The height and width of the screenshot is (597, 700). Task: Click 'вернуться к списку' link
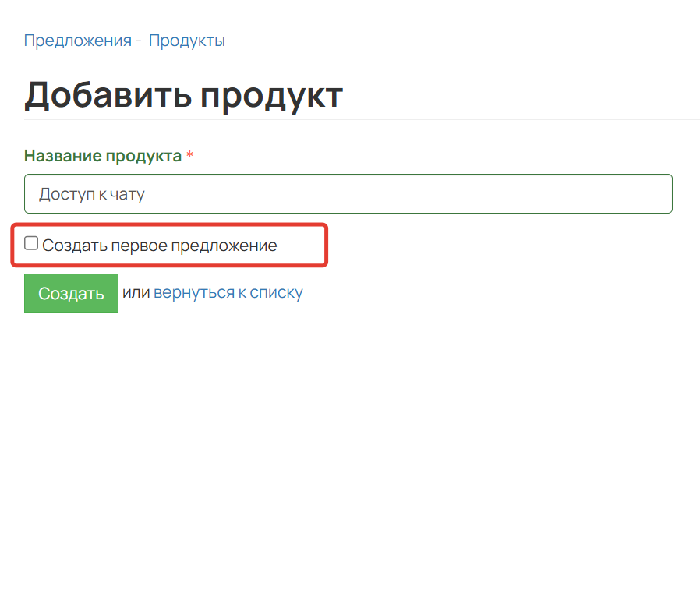[x=229, y=292]
